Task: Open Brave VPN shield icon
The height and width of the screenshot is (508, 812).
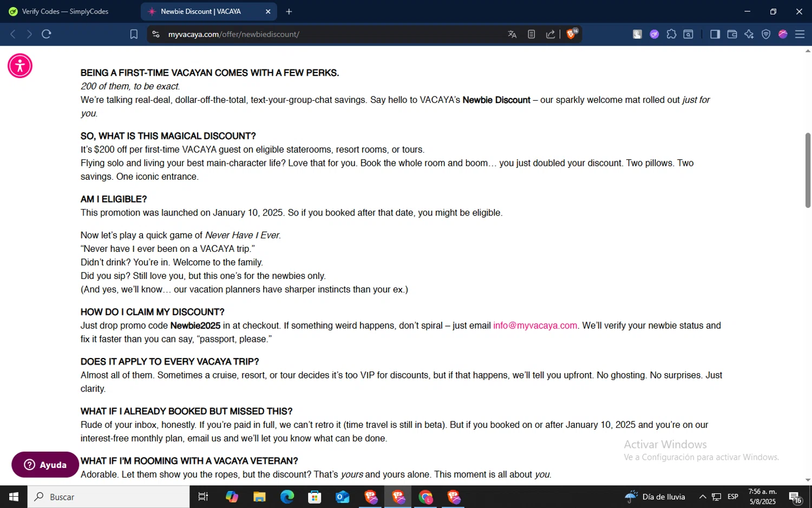Action: [766, 34]
